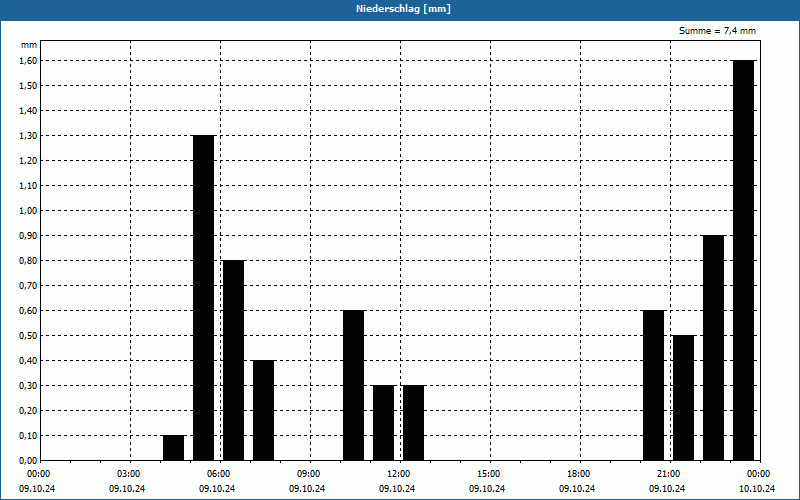Click the 1,30 mm bar before 06:00
Image resolution: width=800 pixels, height=500 pixels.
pyautogui.click(x=204, y=298)
